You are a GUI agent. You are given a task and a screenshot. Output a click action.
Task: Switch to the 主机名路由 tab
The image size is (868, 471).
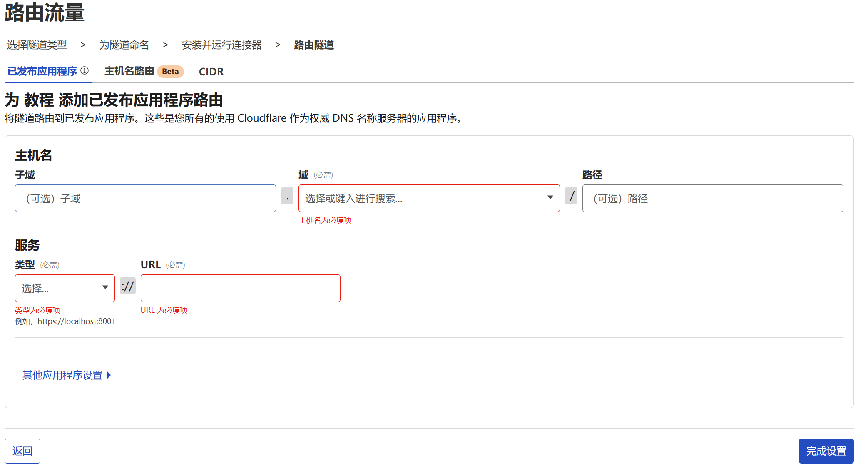pyautogui.click(x=129, y=71)
